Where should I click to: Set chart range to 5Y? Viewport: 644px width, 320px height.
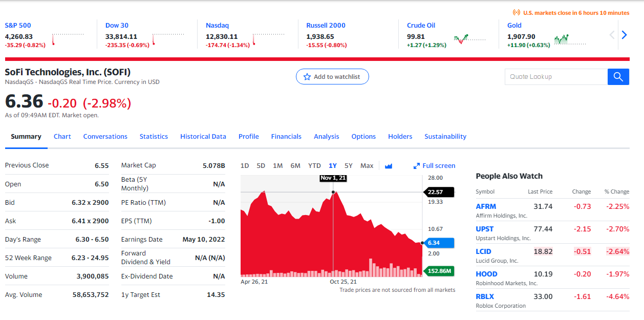[x=349, y=166]
